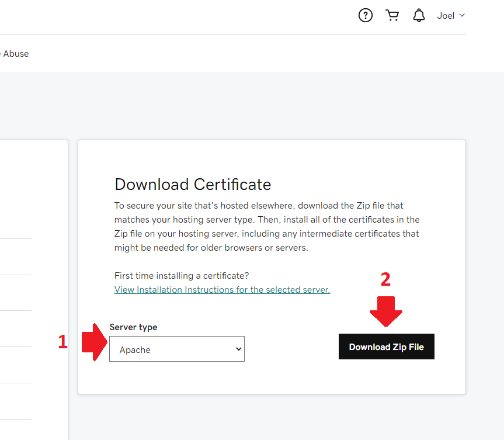Viewport: 504px width, 440px height.
Task: Open the Joel account menu
Action: (446, 16)
